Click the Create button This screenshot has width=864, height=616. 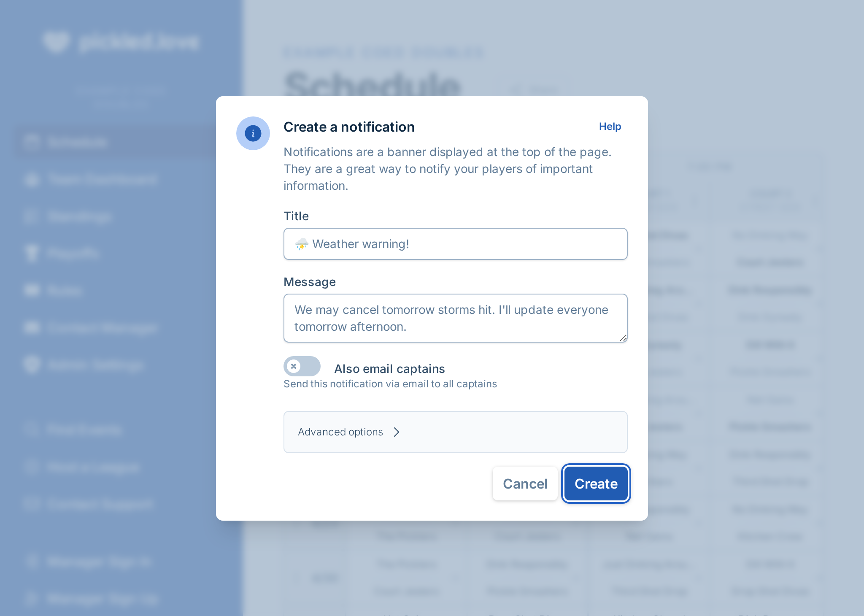596,484
